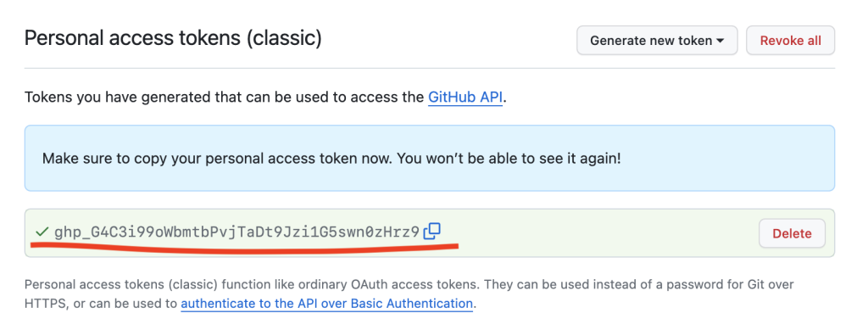Click the Personal access tokens (classic) heading
The height and width of the screenshot is (330, 868).
173,38
